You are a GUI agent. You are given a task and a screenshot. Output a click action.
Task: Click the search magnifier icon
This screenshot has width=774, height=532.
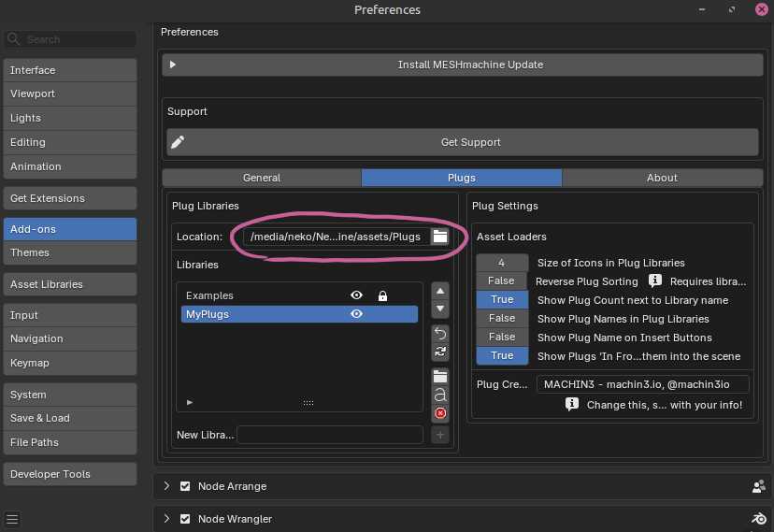point(14,39)
